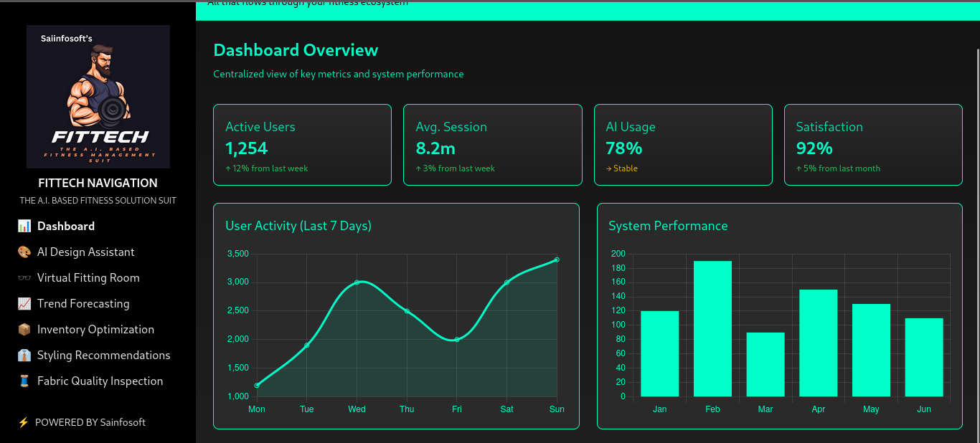Click the Sun data point on line chart
Image resolution: width=980 pixels, height=443 pixels.
pos(557,259)
